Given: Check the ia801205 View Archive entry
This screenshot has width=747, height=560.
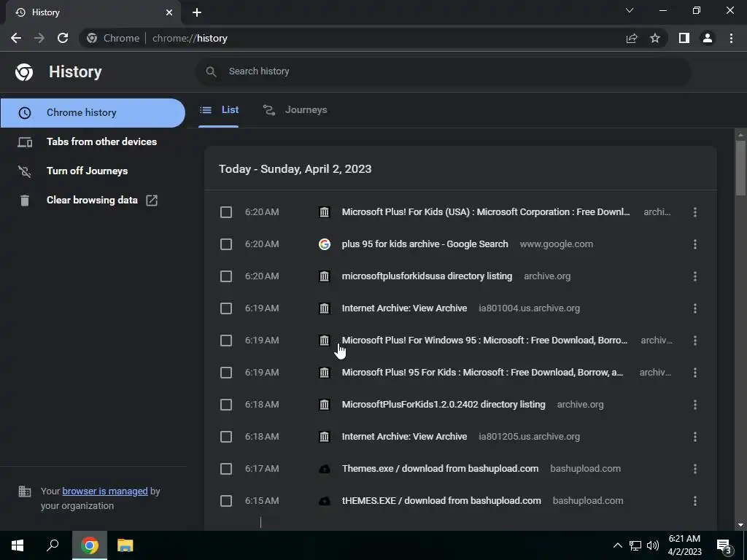Looking at the screenshot, I should pyautogui.click(x=226, y=437).
